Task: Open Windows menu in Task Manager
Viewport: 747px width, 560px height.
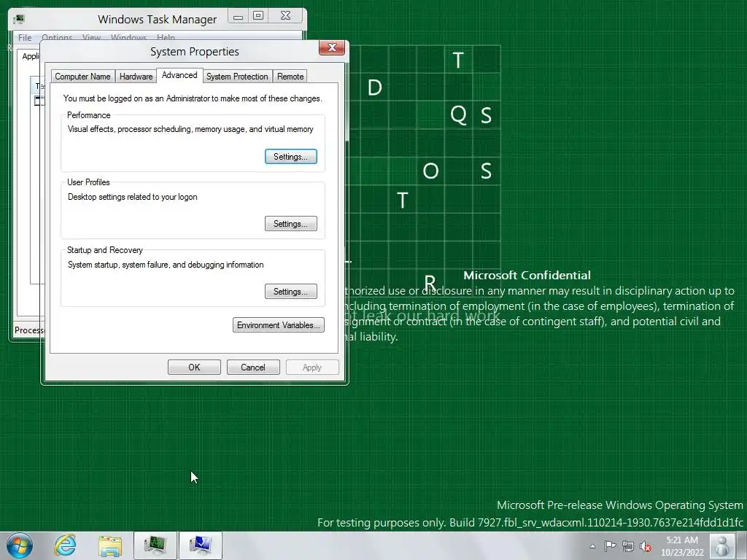Action: [x=128, y=37]
